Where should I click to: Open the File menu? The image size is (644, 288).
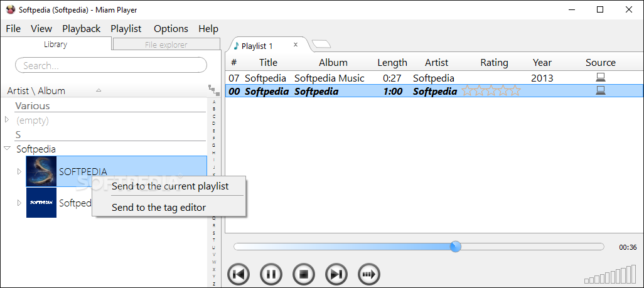pyautogui.click(x=13, y=29)
